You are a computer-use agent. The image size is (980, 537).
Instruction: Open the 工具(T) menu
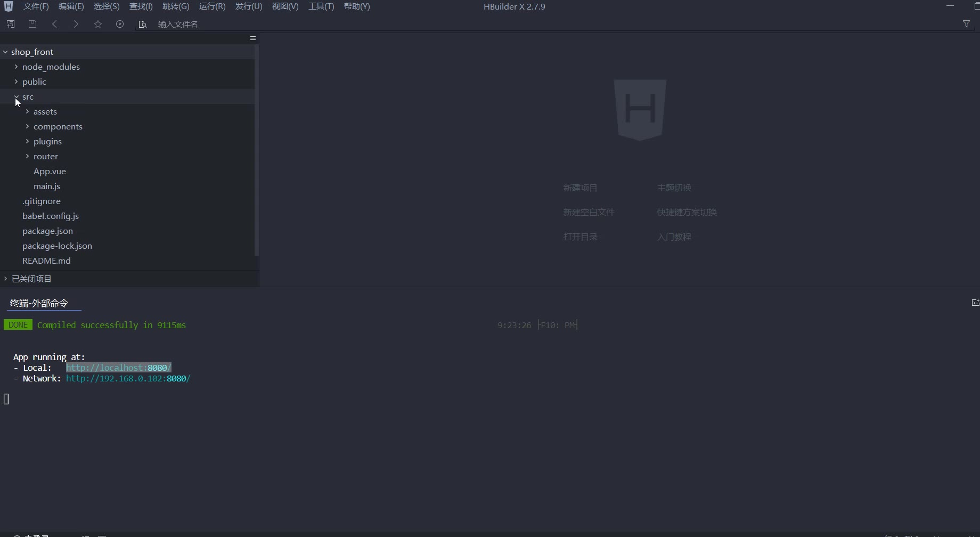point(321,6)
